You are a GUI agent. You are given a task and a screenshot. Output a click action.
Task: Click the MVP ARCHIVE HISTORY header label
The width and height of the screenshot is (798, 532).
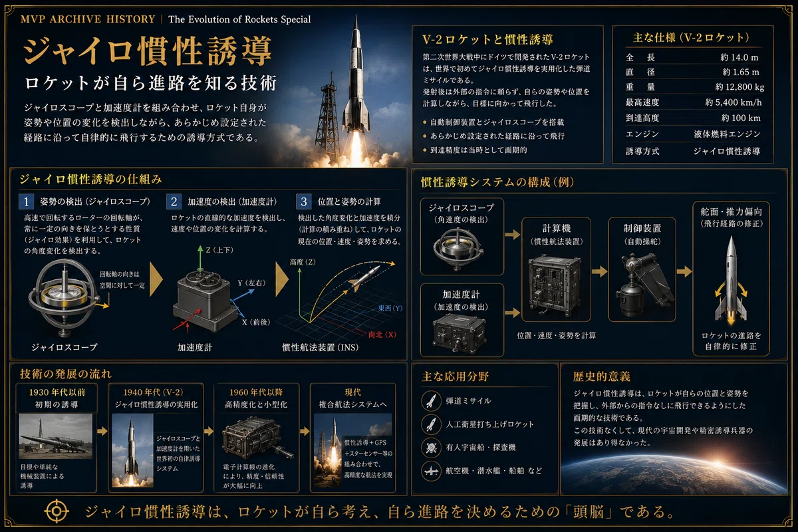(x=88, y=19)
